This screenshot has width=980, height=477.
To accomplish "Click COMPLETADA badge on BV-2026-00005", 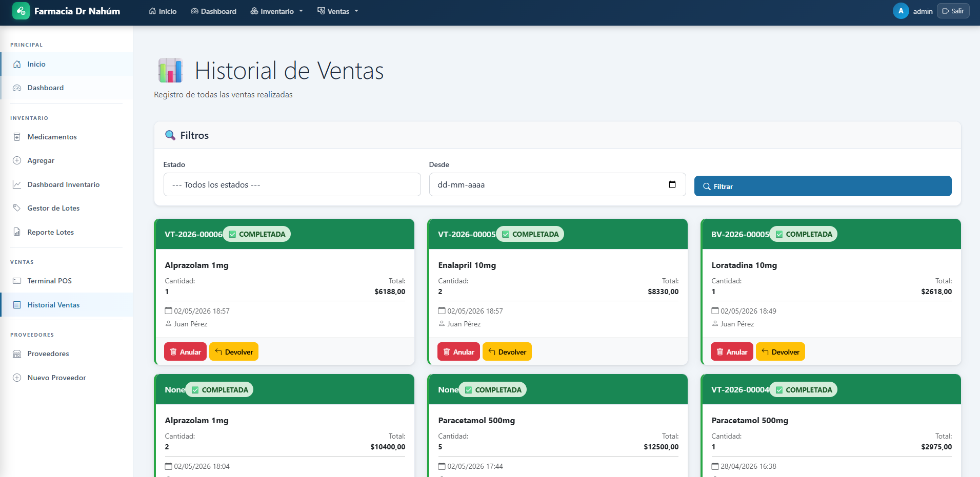I will (x=804, y=234).
